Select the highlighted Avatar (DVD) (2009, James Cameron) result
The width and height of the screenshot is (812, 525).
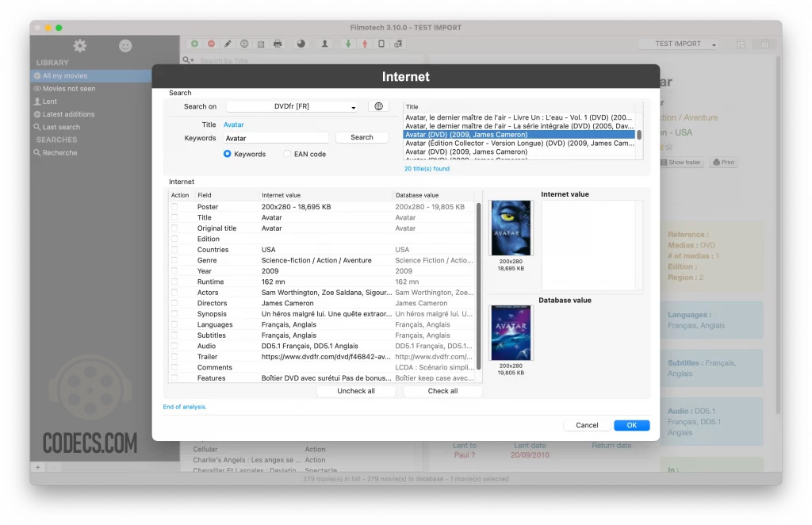(x=519, y=135)
